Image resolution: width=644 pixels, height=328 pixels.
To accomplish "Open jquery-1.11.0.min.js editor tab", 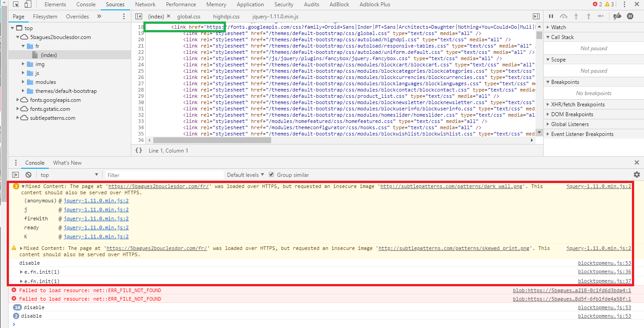I will pyautogui.click(x=275, y=17).
